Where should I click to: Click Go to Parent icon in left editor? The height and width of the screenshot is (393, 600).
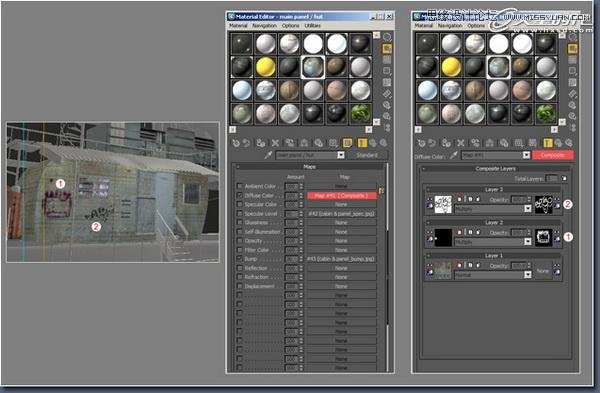(x=372, y=143)
